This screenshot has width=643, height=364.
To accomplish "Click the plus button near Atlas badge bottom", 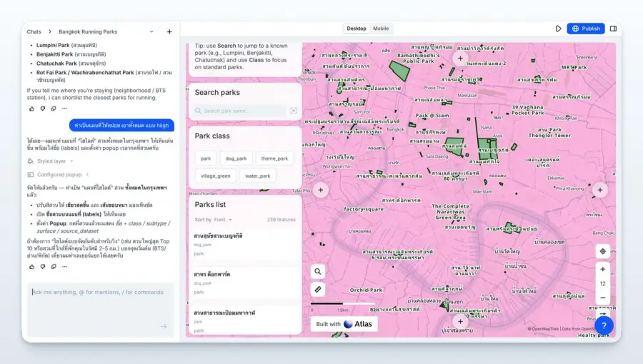I will [460, 322].
